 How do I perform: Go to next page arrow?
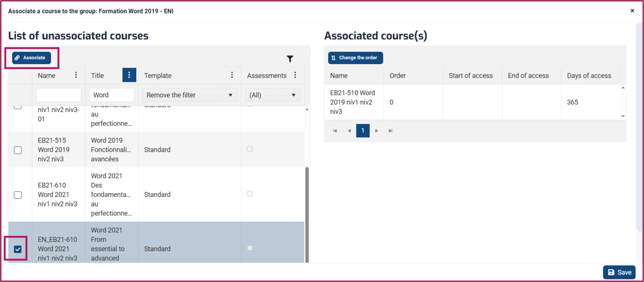pyautogui.click(x=377, y=130)
